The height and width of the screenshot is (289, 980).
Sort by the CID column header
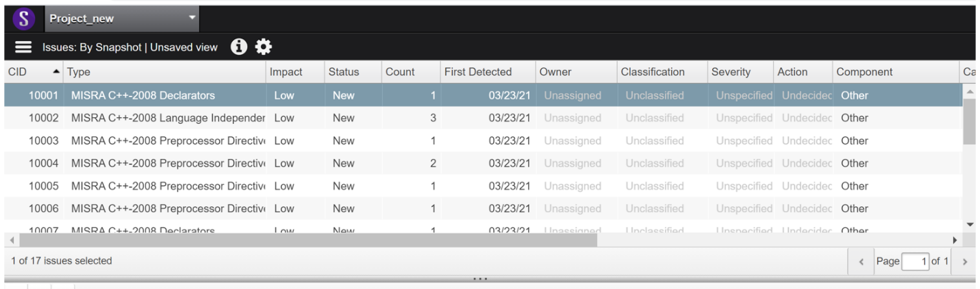(32, 72)
